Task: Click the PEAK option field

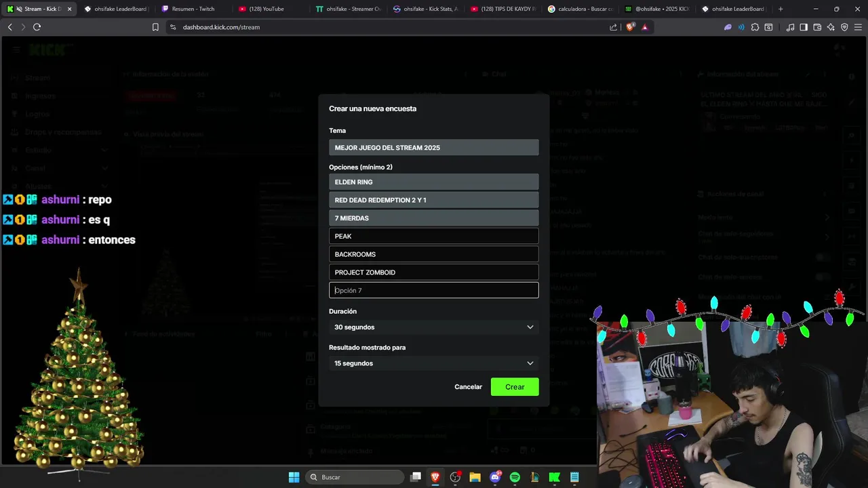Action: 434,236
